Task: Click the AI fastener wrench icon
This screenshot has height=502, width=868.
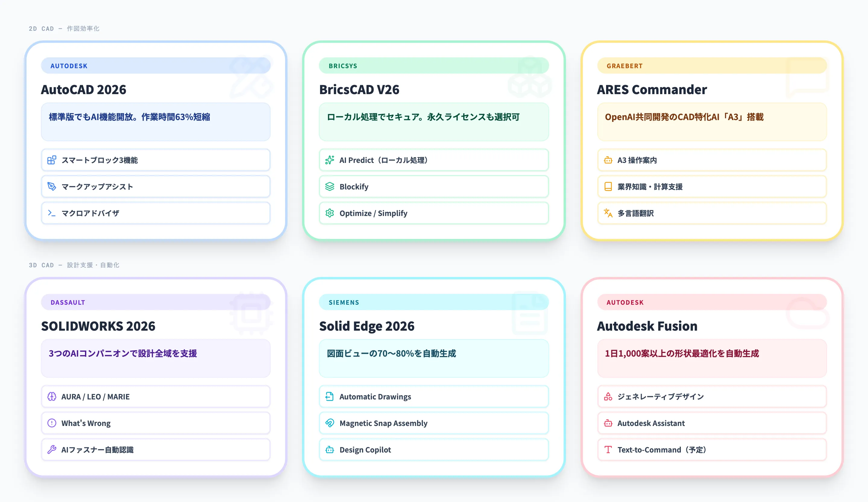Action: (52, 450)
